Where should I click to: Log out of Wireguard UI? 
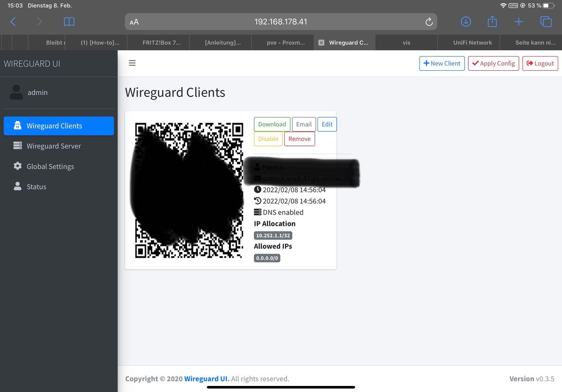coord(540,63)
